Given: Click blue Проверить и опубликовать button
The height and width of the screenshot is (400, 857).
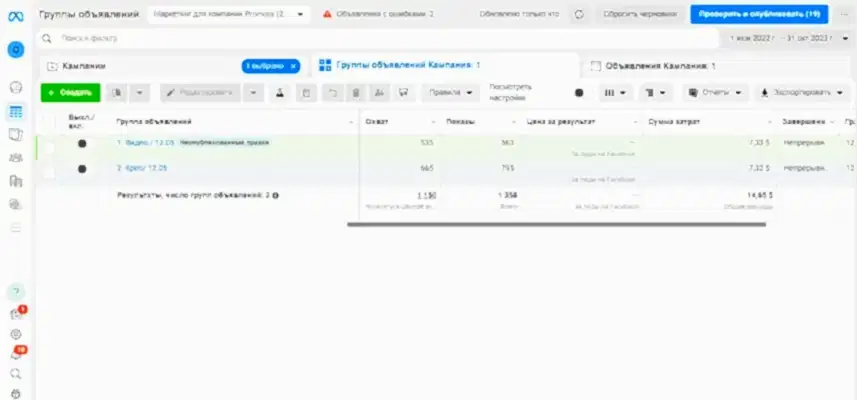Looking at the screenshot, I should click(758, 15).
